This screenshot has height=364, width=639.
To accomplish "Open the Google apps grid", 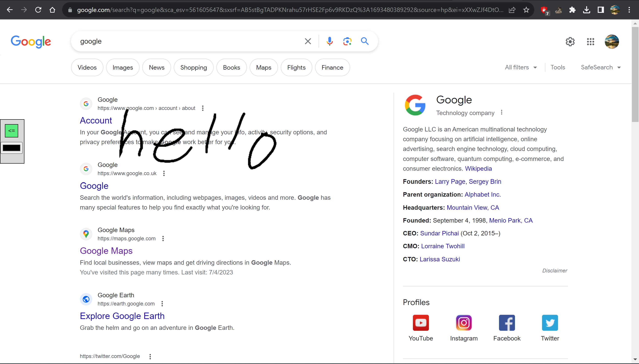I will (590, 41).
